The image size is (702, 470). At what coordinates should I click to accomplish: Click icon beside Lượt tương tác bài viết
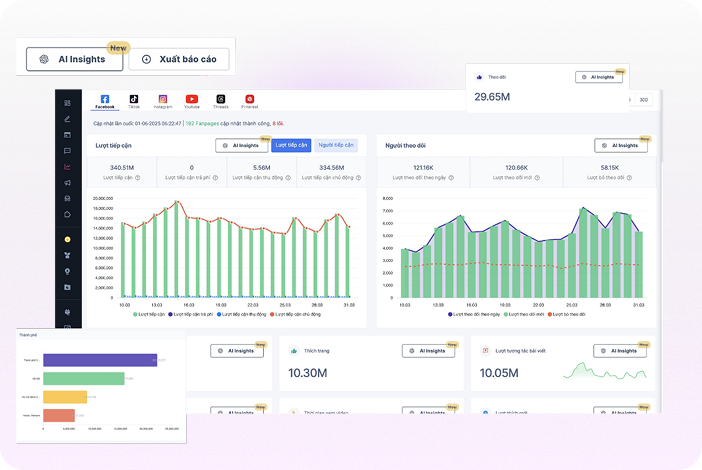pyautogui.click(x=485, y=350)
